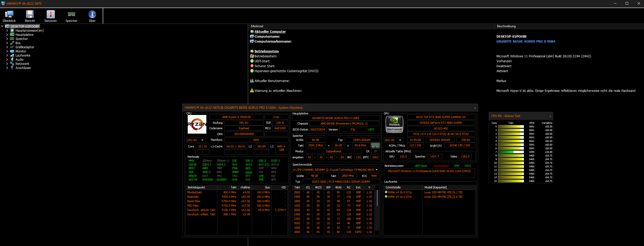Click the Ryzen CPU logo in System-Überblick

(x=197, y=124)
